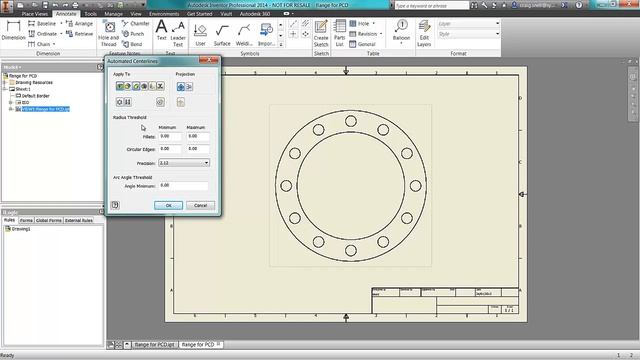The image size is (640, 360).
Task: Click the Center Mark tool in Symbols panel
Action: 293,34
